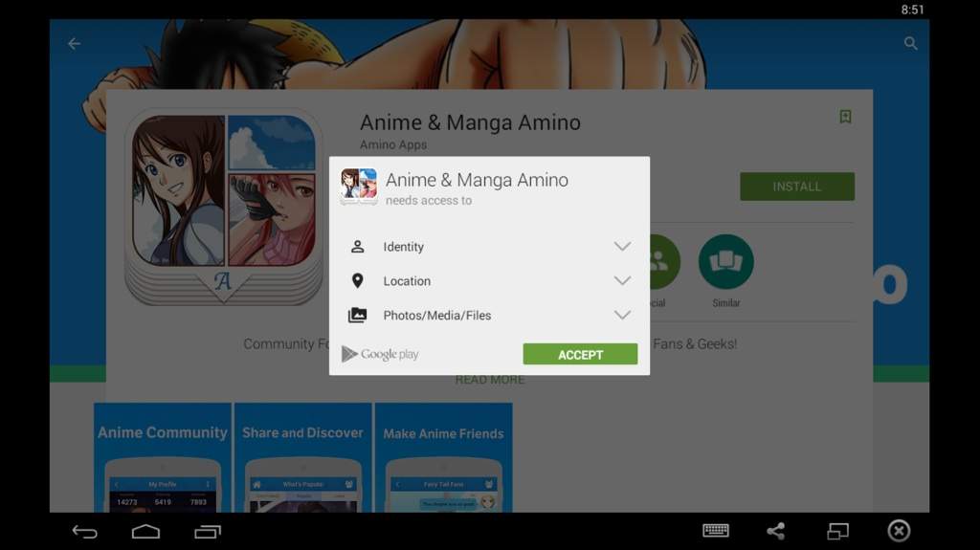Open the search magnifier icon
The width and height of the screenshot is (980, 550).
coord(911,43)
